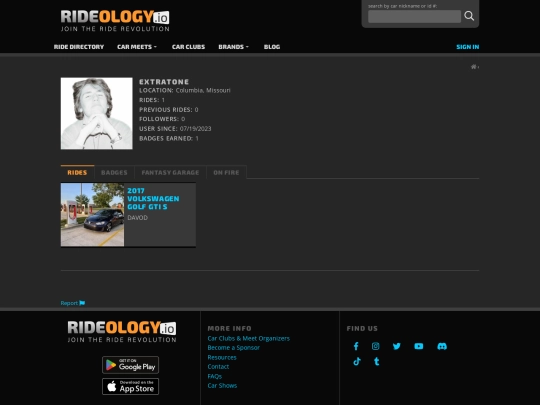The width and height of the screenshot is (540, 405).
Task: Open Rideology Discord icon
Action: coord(442,346)
